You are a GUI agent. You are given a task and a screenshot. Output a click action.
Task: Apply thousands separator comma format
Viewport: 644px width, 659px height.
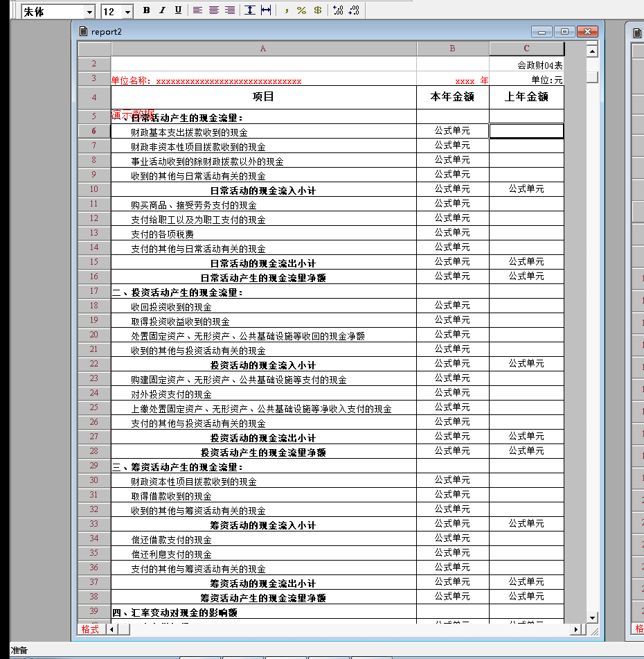coord(286,10)
